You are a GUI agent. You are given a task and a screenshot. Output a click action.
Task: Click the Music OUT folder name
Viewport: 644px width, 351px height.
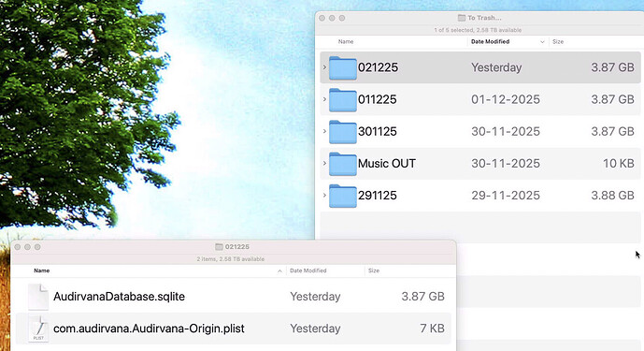387,164
